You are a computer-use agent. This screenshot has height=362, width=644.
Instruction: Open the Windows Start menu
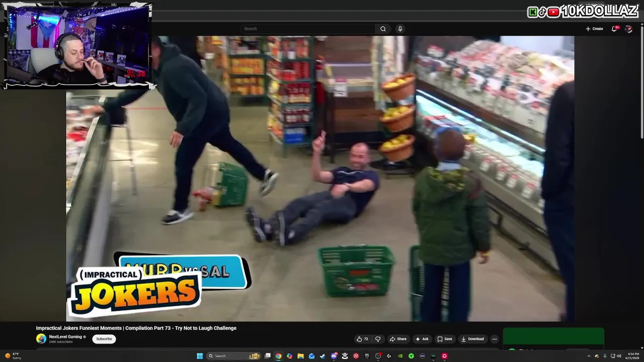pyautogui.click(x=200, y=356)
